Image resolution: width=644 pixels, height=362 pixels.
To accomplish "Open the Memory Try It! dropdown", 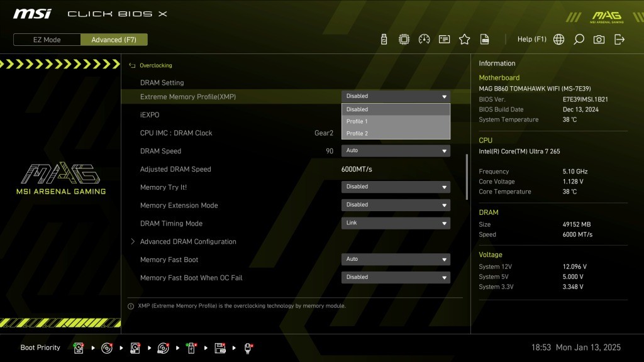I will click(x=396, y=187).
